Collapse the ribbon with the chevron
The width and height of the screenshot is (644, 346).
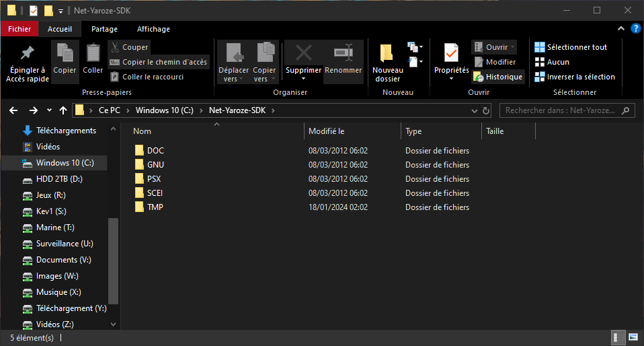(x=621, y=28)
